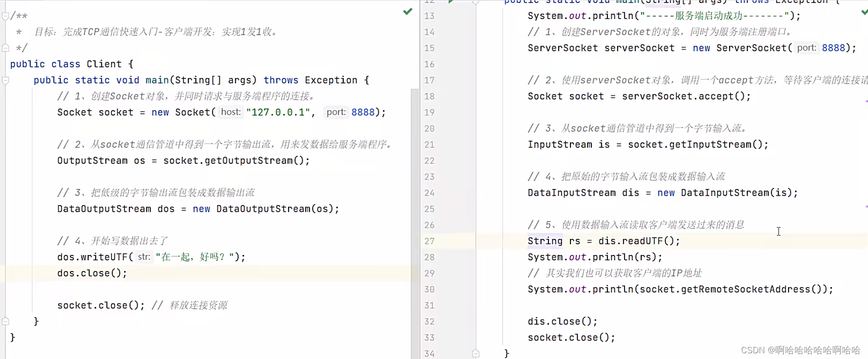This screenshot has height=359, width=868.
Task: Click 'new DataInputStream(is);' on line 24
Action: [x=728, y=193]
